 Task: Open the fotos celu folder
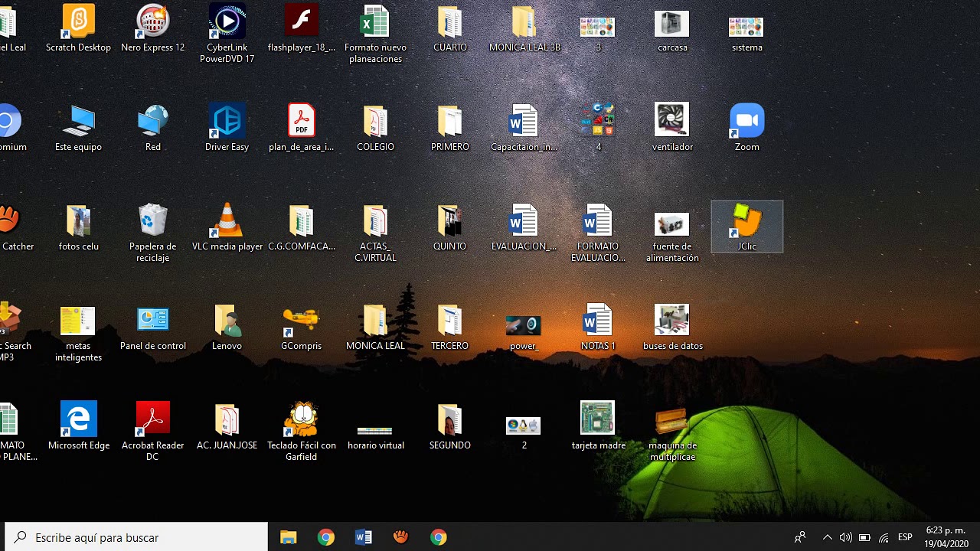(x=78, y=228)
